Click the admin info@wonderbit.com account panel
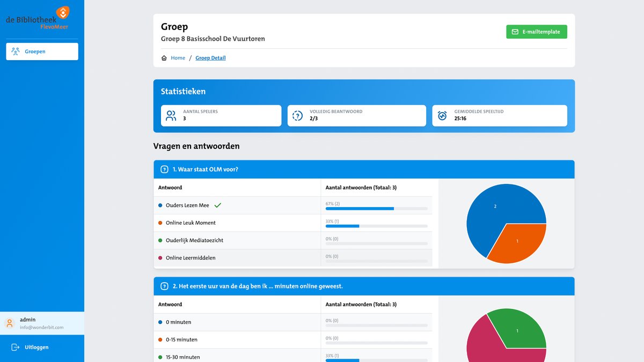 point(42,323)
